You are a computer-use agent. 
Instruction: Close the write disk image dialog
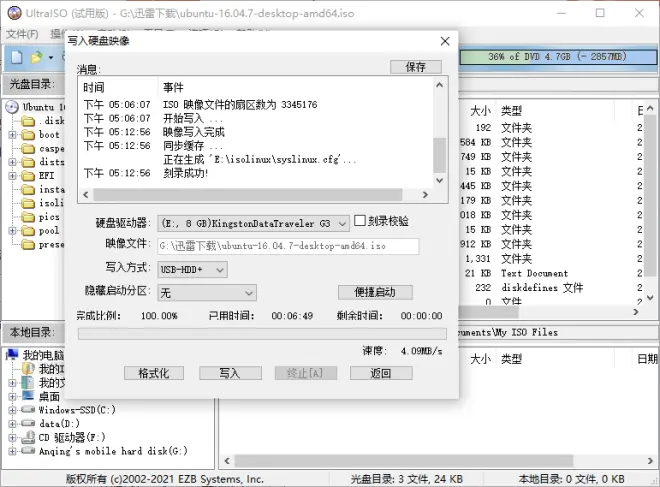pyautogui.click(x=445, y=41)
